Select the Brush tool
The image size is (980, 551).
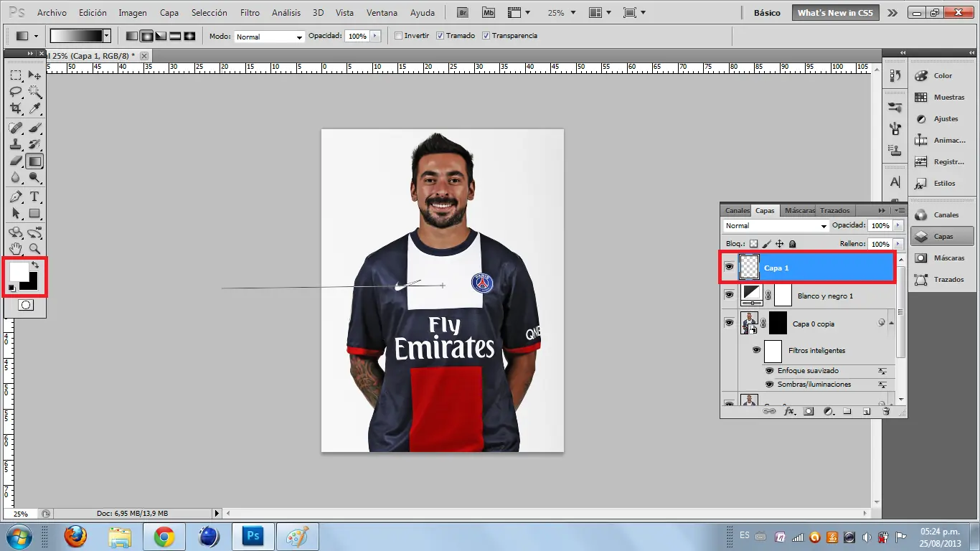(34, 128)
